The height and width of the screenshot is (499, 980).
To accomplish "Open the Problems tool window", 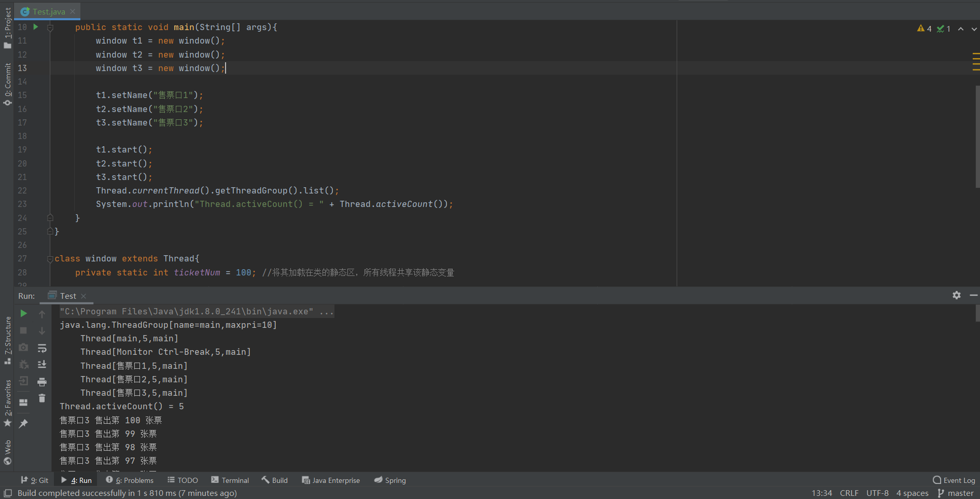I will [130, 480].
